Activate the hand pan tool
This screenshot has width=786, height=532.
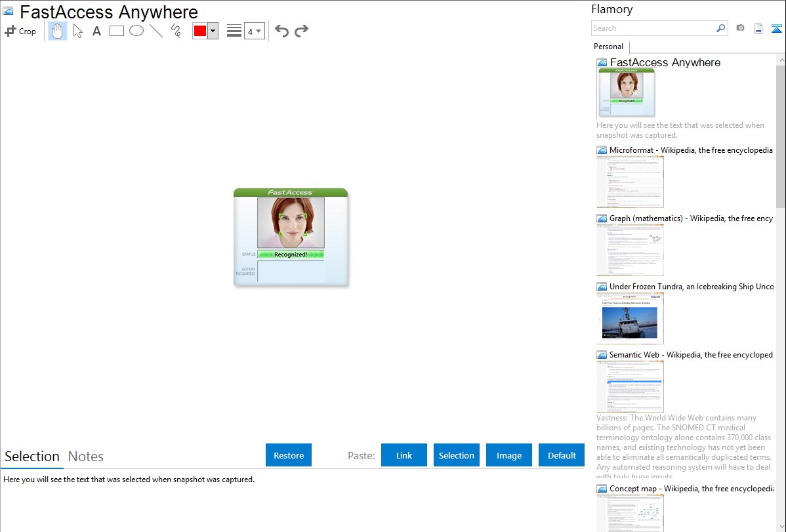click(57, 31)
